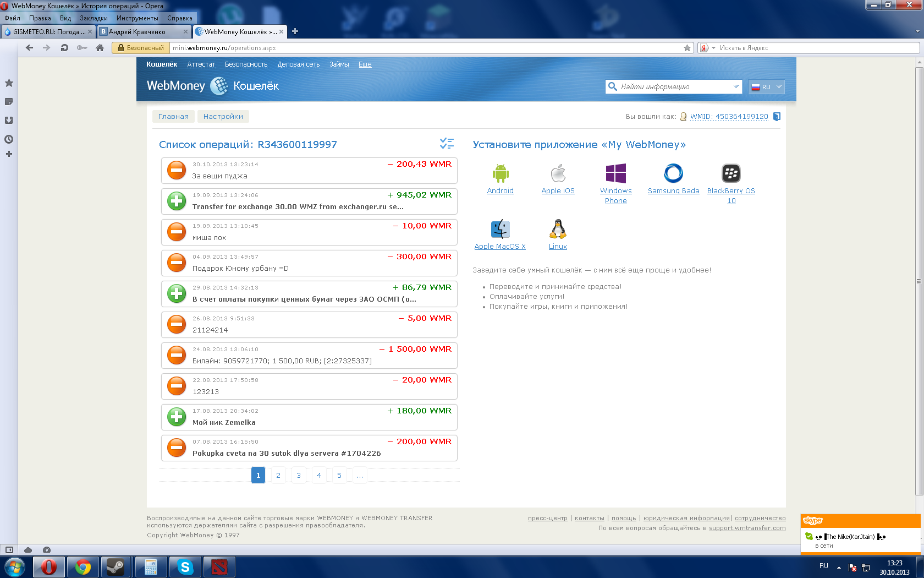Open the Apple MacOS X Finder icon

tap(501, 229)
